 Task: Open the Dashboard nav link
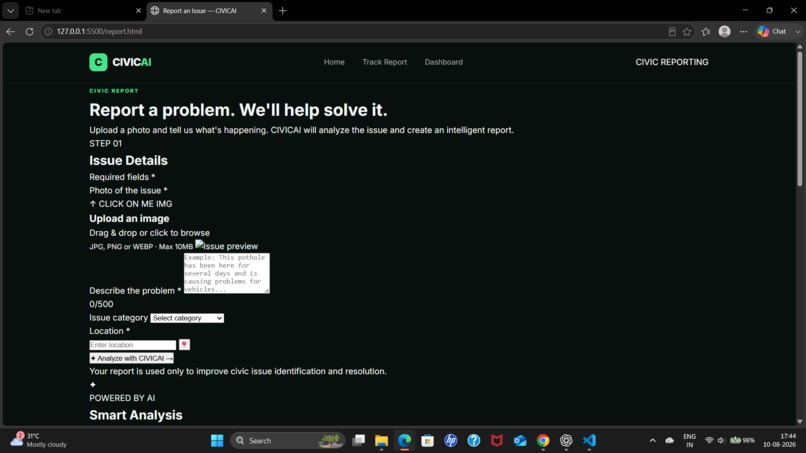pyautogui.click(x=444, y=62)
